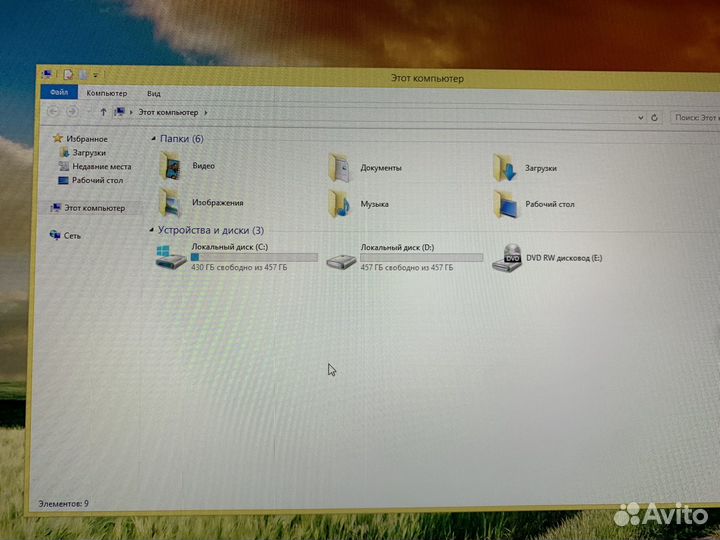Open Локальный диск (C:) drive
This screenshot has width=720, height=540.
click(172, 257)
